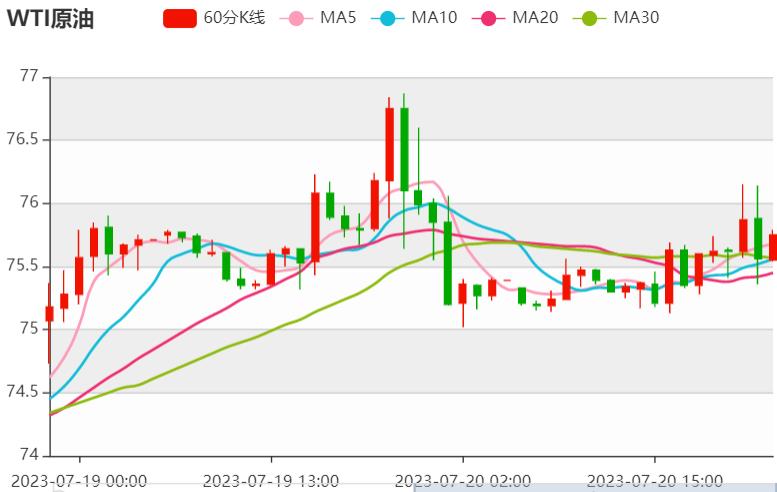Click the 2023-07-19 00:00 axis label
Viewport: 777px width, 492px height.
click(79, 481)
